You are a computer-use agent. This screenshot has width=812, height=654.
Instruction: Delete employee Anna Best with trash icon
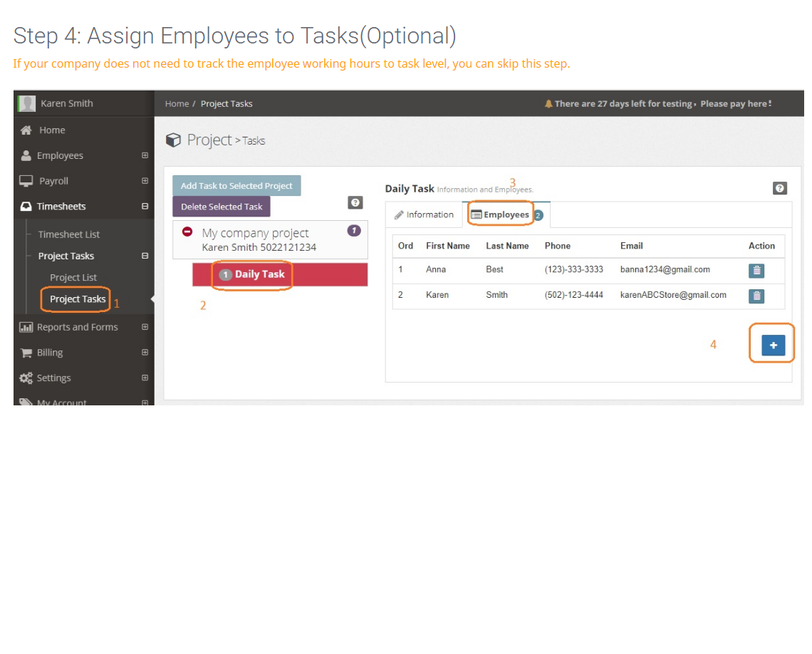tap(756, 270)
